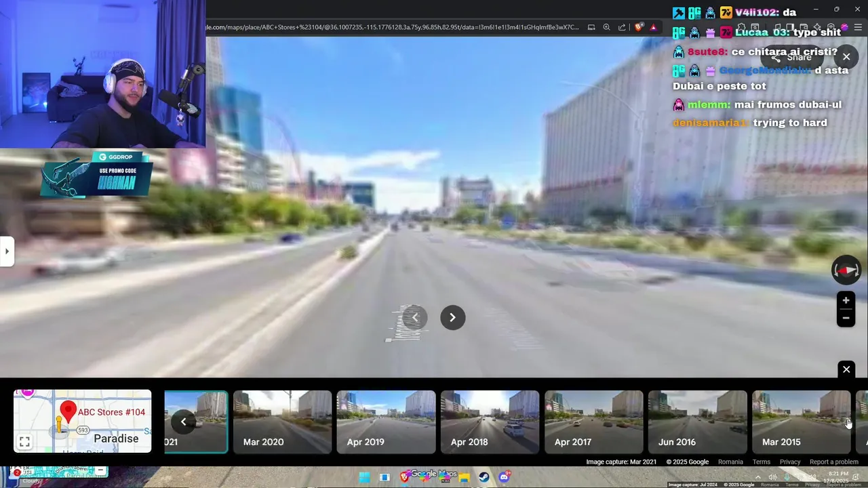Click the install app icon in address bar
The height and width of the screenshot is (488, 868).
click(591, 27)
